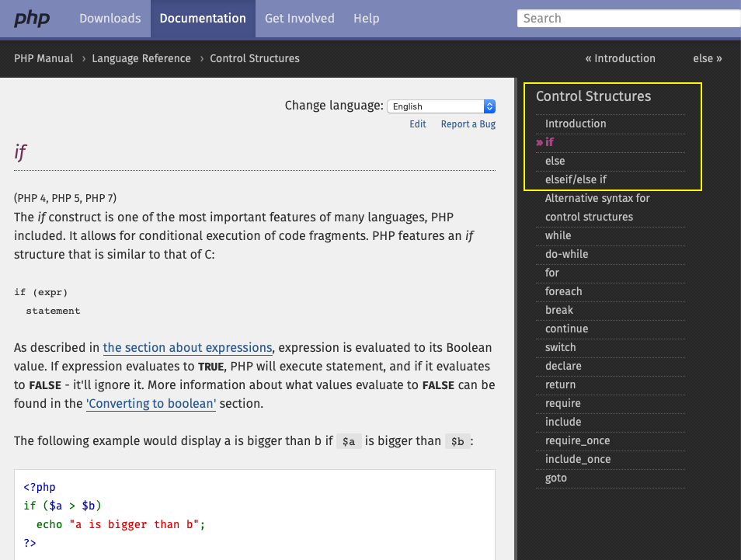The width and height of the screenshot is (741, 560).
Task: Click the php logo
Action: coord(32,19)
